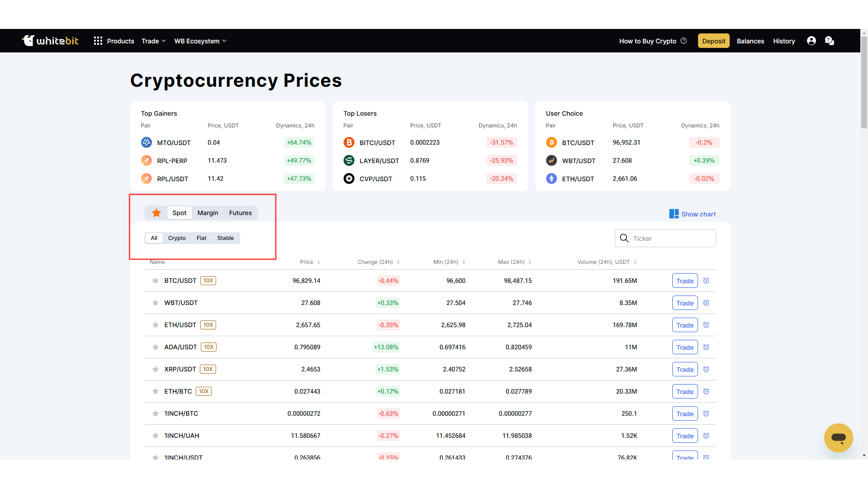The height and width of the screenshot is (488, 868).
Task: Expand the WB Ecosystem dropdown menu
Action: (200, 41)
